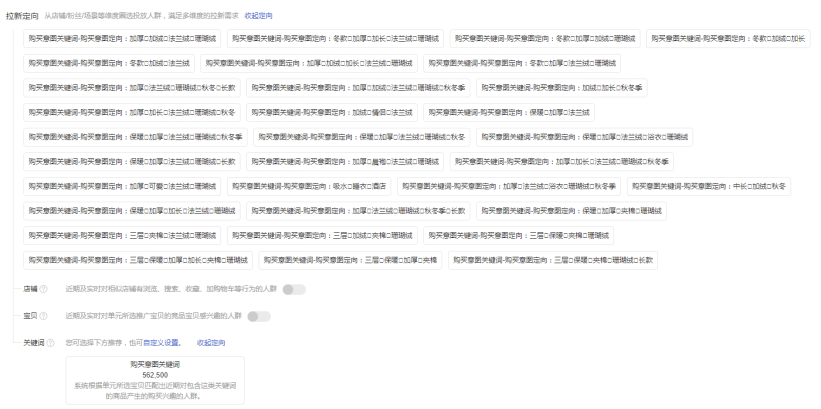Select tag 保暖·加厚·法兰绒·浴衣·珊瑚绒
This screenshot has width=821, height=409.
pyautogui.click(x=584, y=137)
